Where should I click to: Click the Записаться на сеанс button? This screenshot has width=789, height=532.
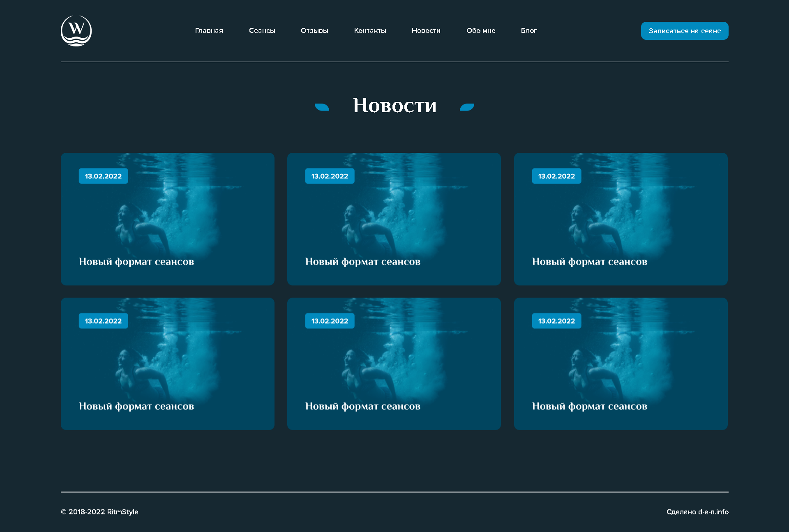[x=685, y=31]
